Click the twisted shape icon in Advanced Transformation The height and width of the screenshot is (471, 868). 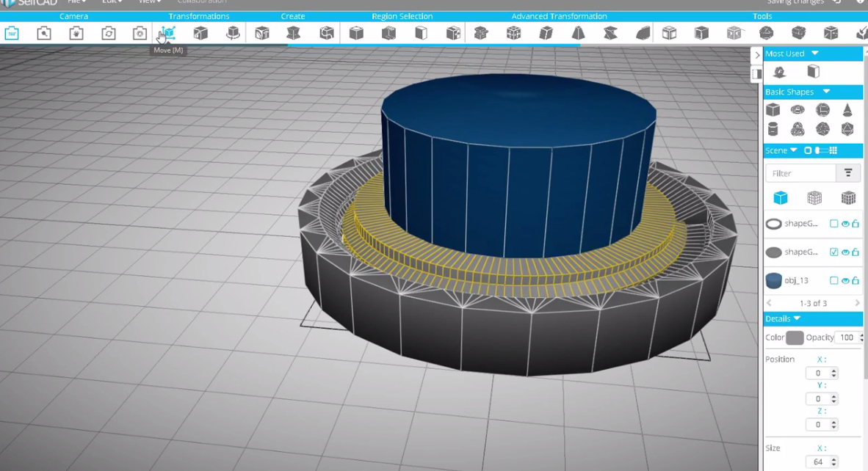(x=610, y=33)
